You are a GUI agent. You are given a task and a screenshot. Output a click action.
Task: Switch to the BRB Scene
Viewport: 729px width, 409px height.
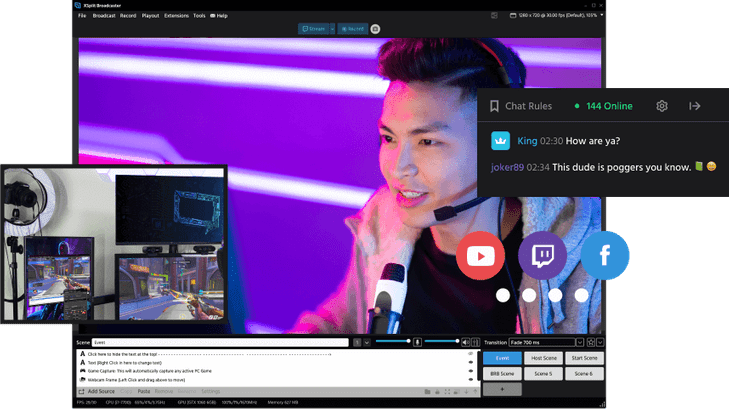click(x=502, y=374)
